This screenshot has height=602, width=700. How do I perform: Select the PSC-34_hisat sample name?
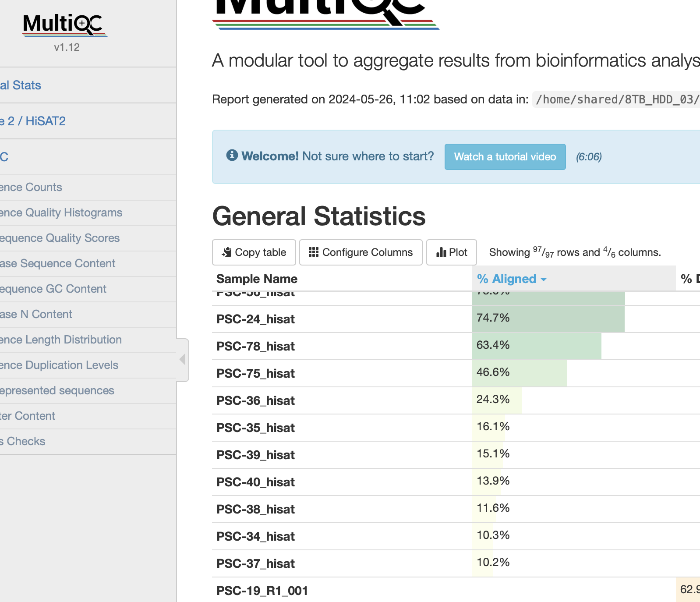click(255, 536)
